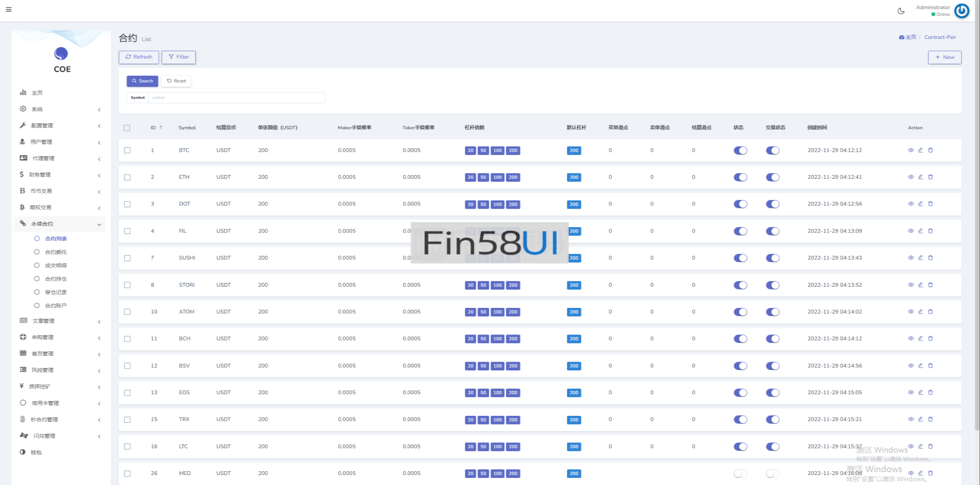Click the Administrator avatar icon
The width and height of the screenshot is (980, 485).
[x=962, y=11]
